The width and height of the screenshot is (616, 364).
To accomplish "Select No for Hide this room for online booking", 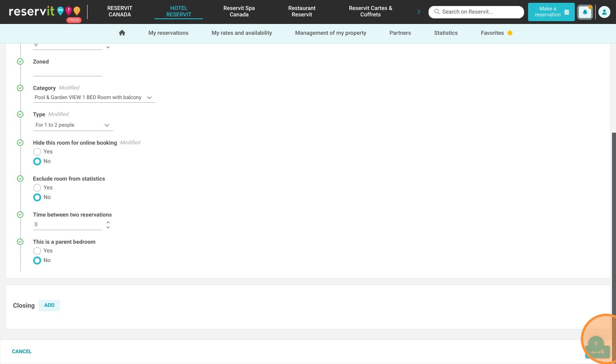I will (x=37, y=161).
